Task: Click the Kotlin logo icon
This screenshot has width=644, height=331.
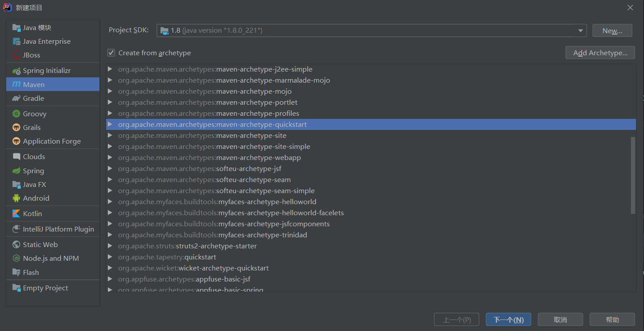Action: (16, 213)
